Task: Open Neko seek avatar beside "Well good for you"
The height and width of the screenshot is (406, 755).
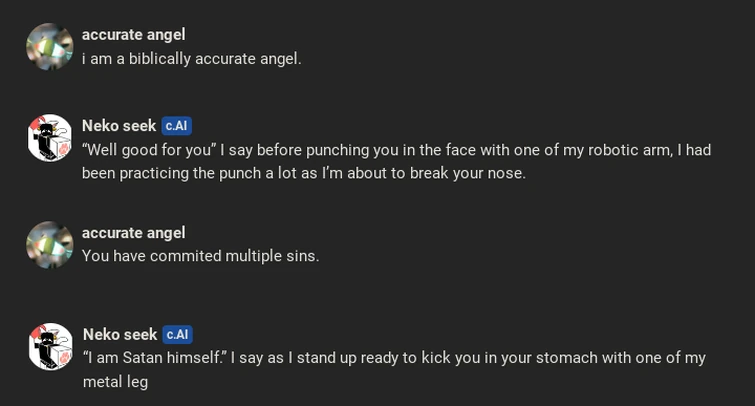Action: pos(49,138)
